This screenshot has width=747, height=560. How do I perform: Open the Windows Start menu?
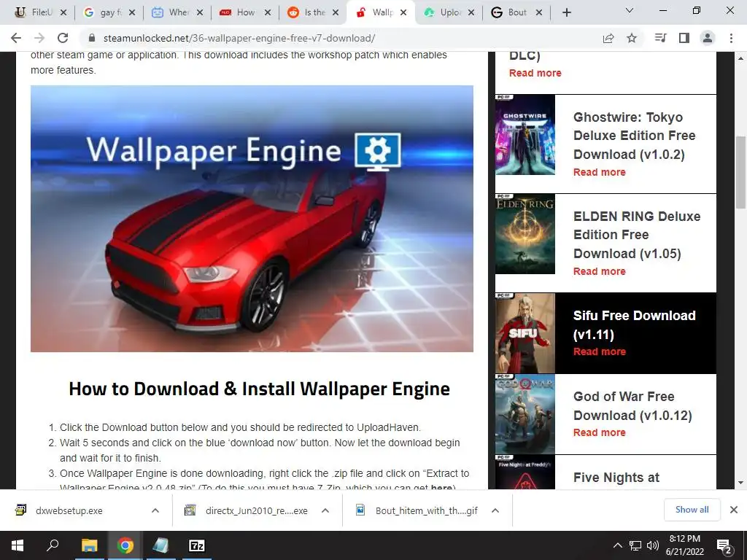18,545
